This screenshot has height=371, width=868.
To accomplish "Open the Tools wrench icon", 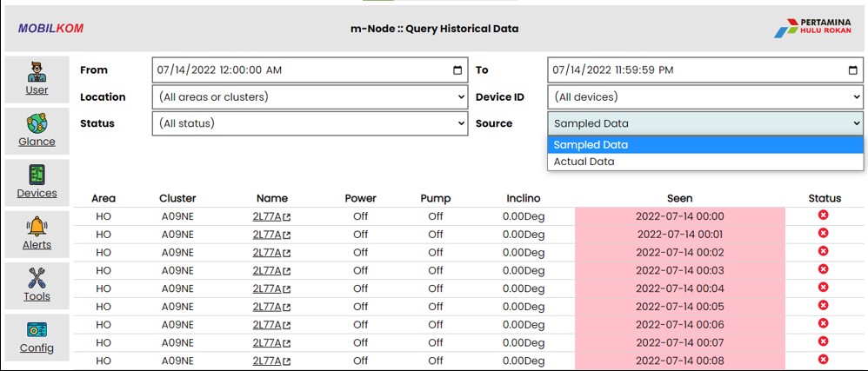I will pyautogui.click(x=37, y=279).
